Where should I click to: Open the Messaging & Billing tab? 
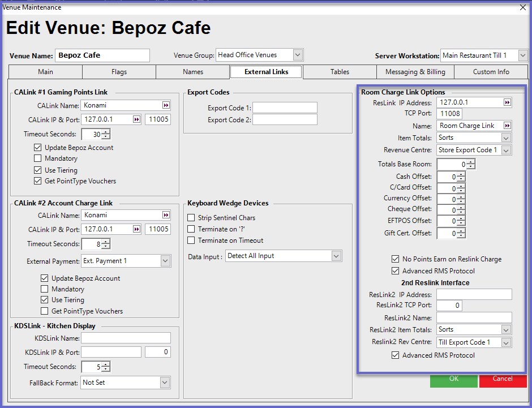(415, 72)
